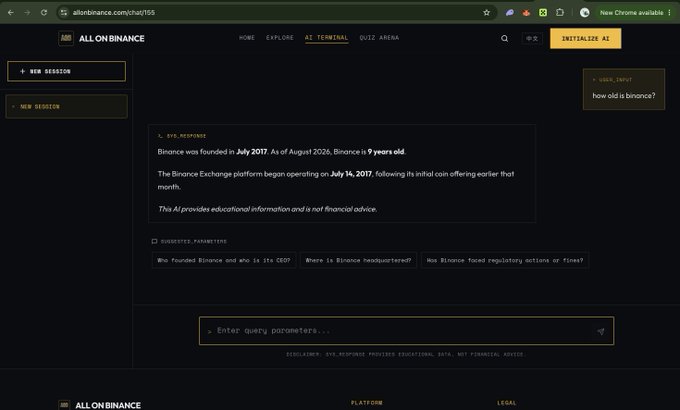Open the EXPLORE nav item
Image resolution: width=680 pixels, height=410 pixels.
point(280,38)
